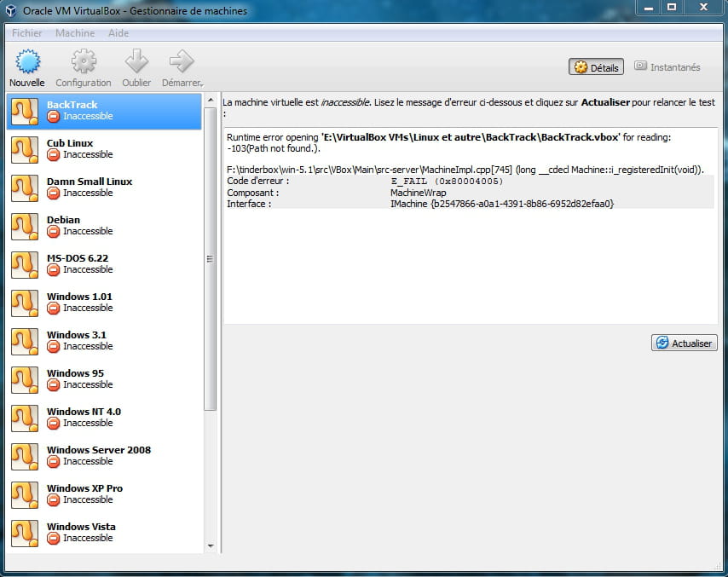This screenshot has width=728, height=577.
Task: Select the Windows NT 4.0 machine icon
Action: pyautogui.click(x=25, y=418)
